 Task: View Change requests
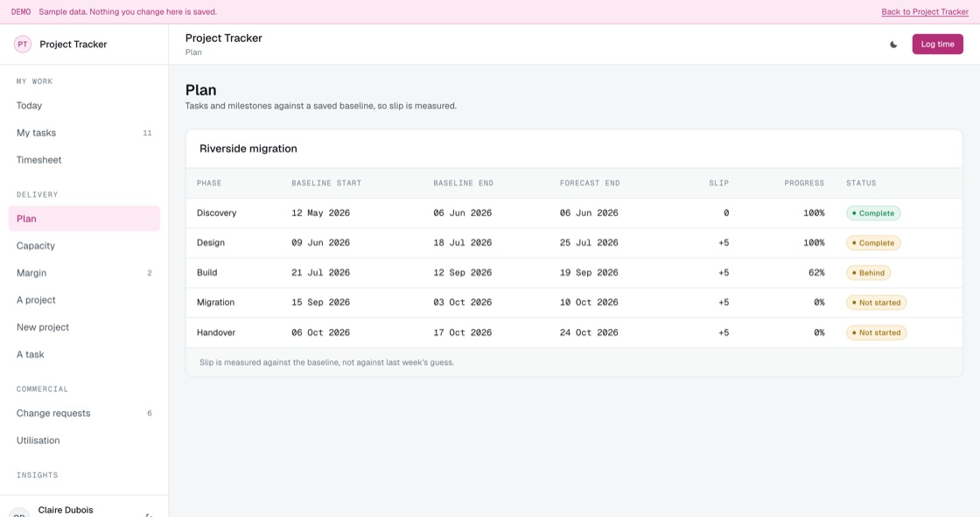pos(84,413)
